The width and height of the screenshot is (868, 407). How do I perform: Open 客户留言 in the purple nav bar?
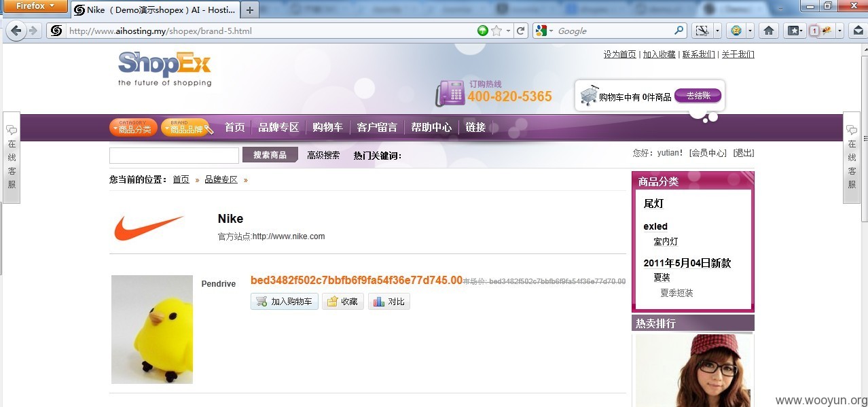(377, 127)
